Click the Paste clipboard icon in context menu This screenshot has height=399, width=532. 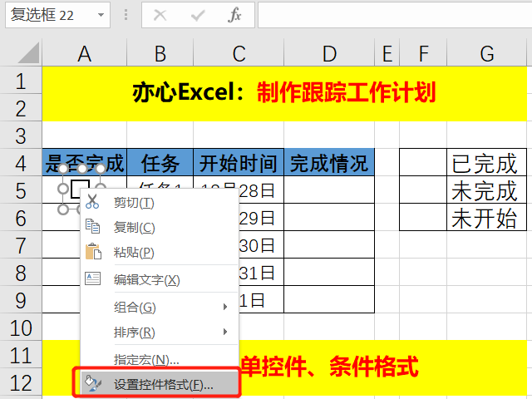[x=93, y=251]
